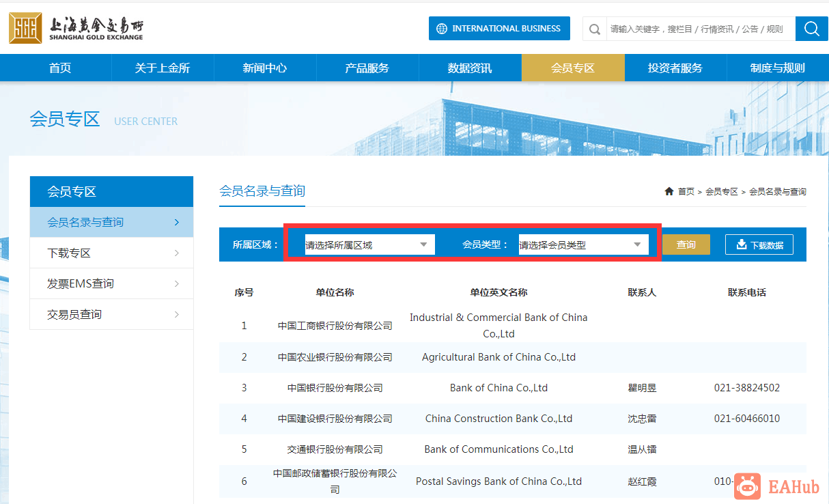The image size is (829, 504).
Task: Select 发票EMS查询 in the sidebar
Action: point(111,283)
